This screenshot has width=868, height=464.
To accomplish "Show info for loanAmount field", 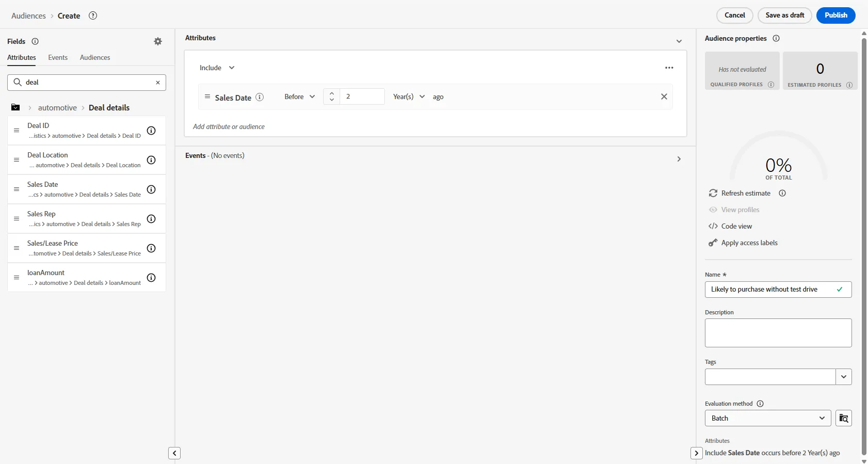I will [151, 278].
